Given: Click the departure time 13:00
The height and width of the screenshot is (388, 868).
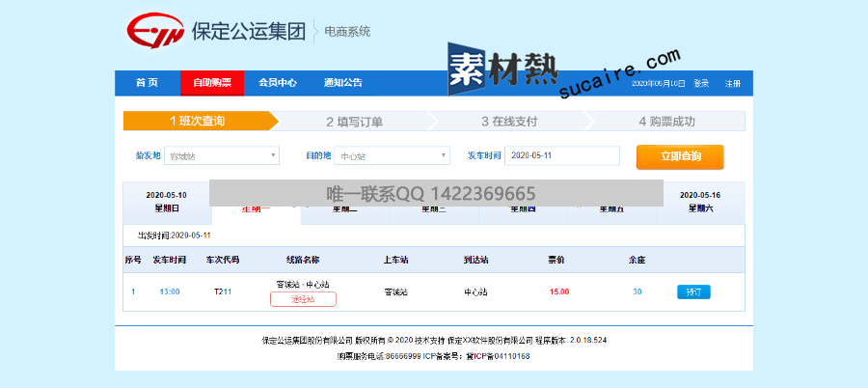Looking at the screenshot, I should click(170, 292).
